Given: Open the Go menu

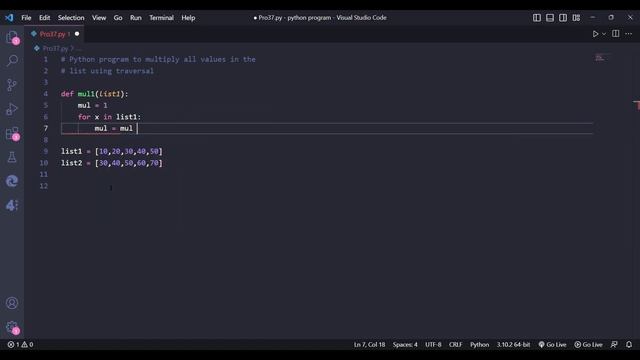Looking at the screenshot, I should click(x=118, y=18).
